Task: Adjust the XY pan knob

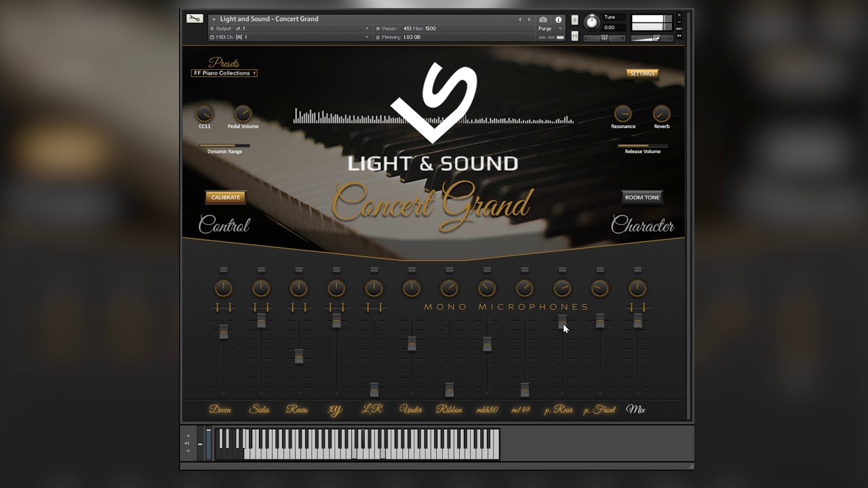Action: coord(336,288)
